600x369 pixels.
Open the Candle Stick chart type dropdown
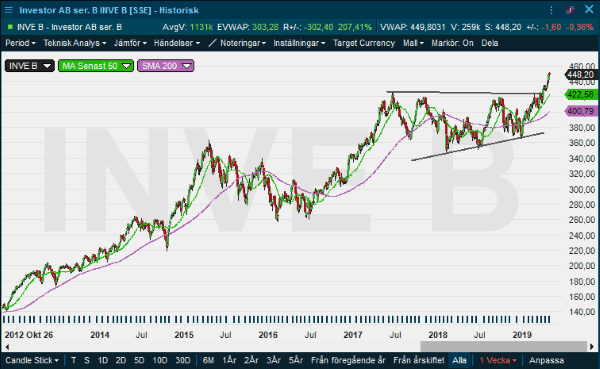pos(32,360)
